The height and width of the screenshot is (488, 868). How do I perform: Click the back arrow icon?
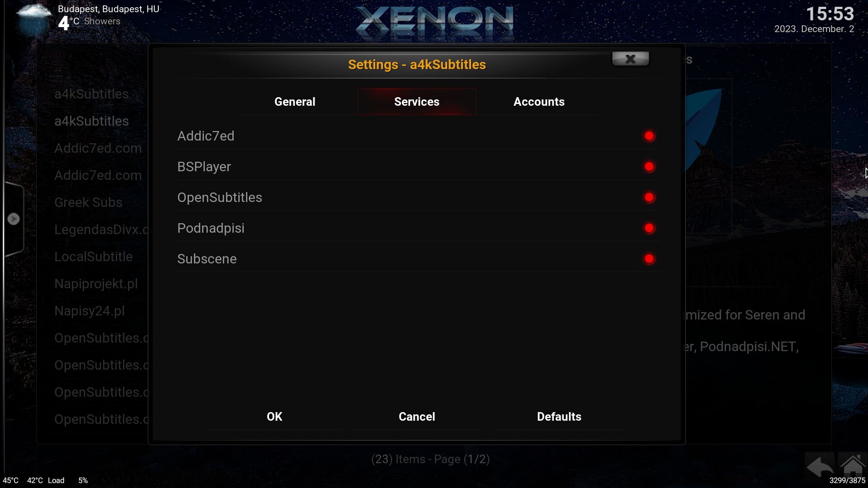click(820, 466)
